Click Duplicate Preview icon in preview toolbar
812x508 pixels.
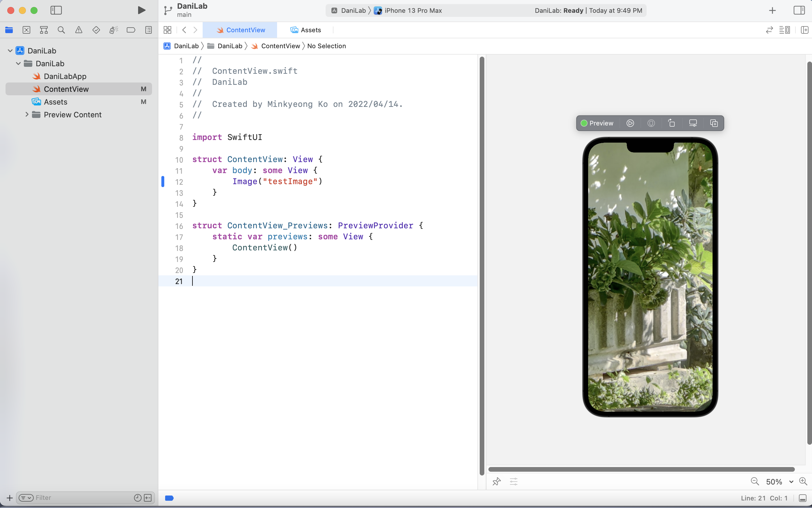714,123
